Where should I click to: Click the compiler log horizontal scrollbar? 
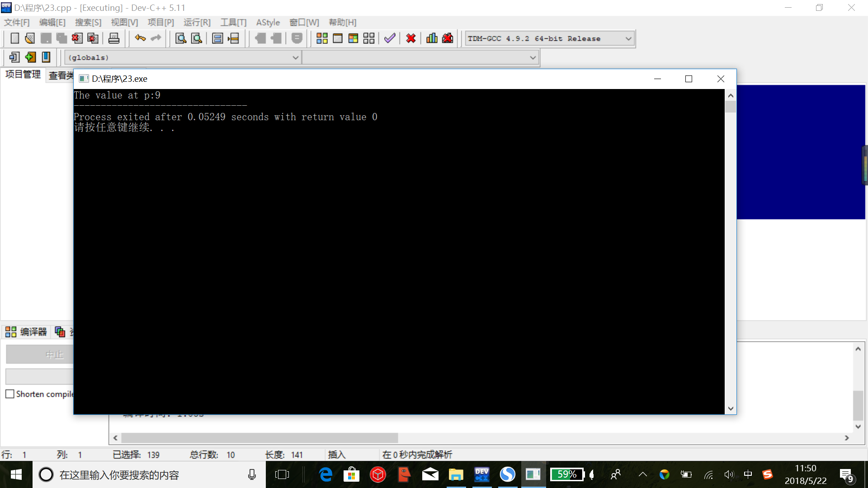pyautogui.click(x=259, y=438)
